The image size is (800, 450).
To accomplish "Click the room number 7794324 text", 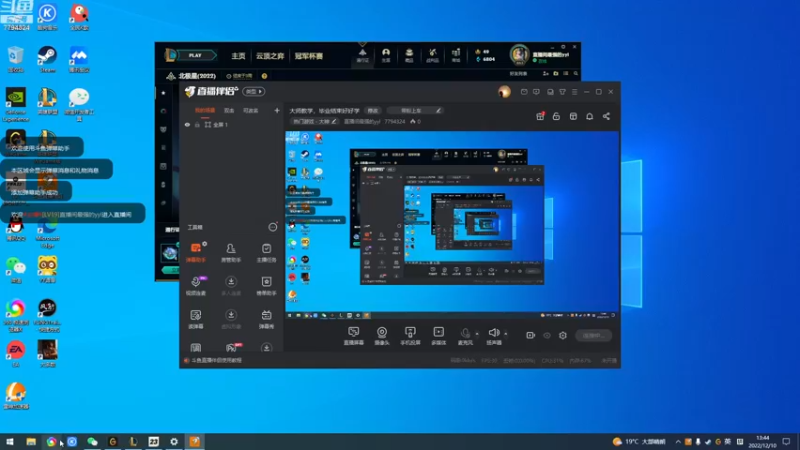I will [394, 121].
